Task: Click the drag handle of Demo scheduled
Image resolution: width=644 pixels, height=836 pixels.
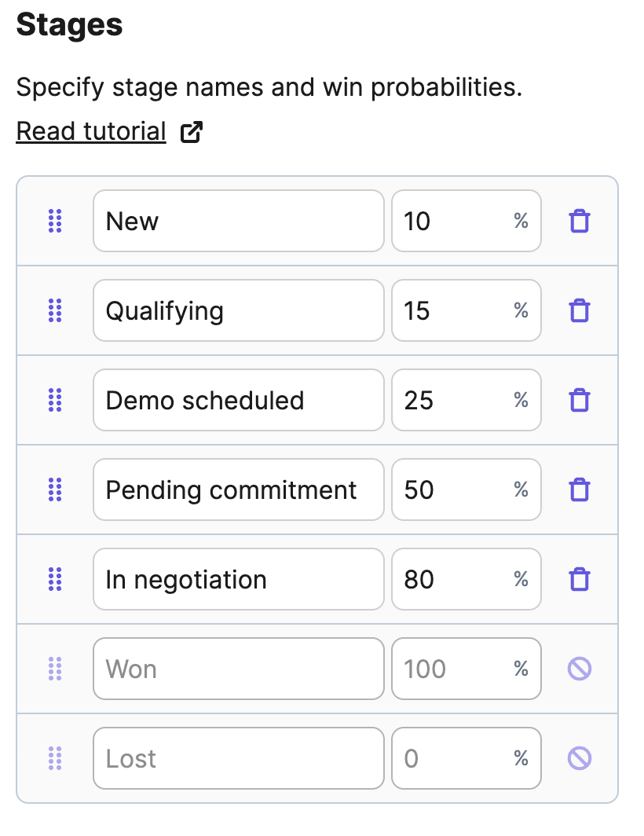Action: click(55, 401)
